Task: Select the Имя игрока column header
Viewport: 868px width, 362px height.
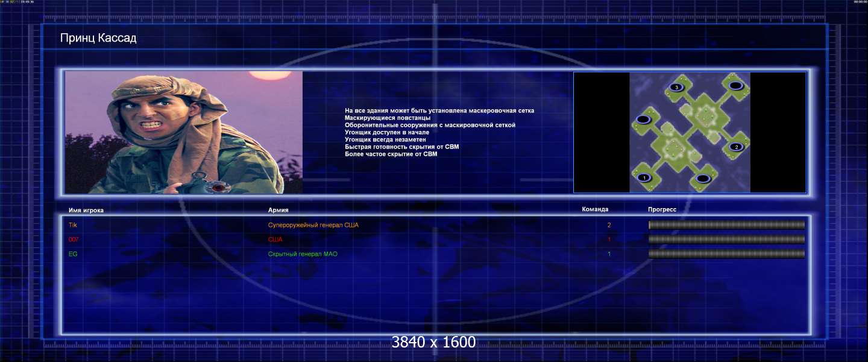Action: click(x=86, y=210)
